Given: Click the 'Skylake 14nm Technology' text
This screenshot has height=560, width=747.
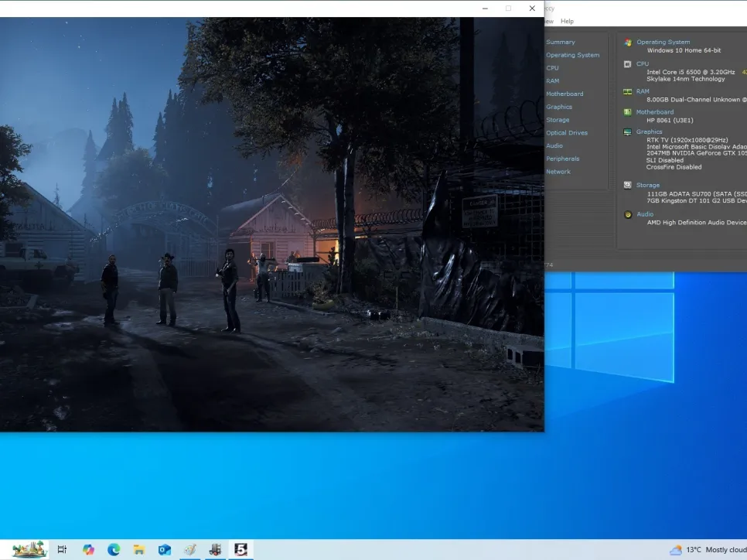Looking at the screenshot, I should pyautogui.click(x=686, y=79).
